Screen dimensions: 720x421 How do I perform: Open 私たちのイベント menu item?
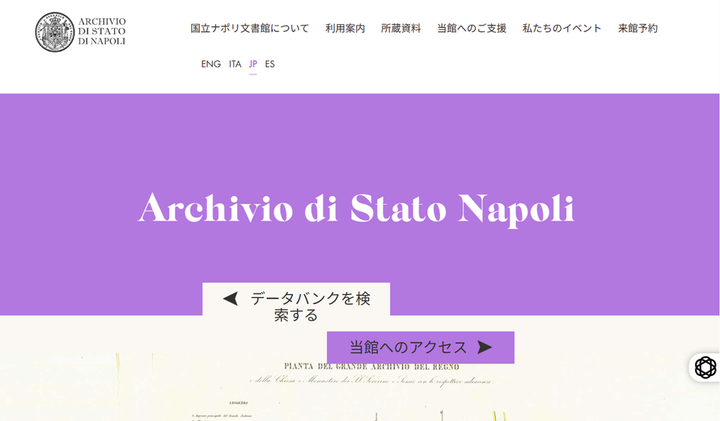click(x=562, y=28)
